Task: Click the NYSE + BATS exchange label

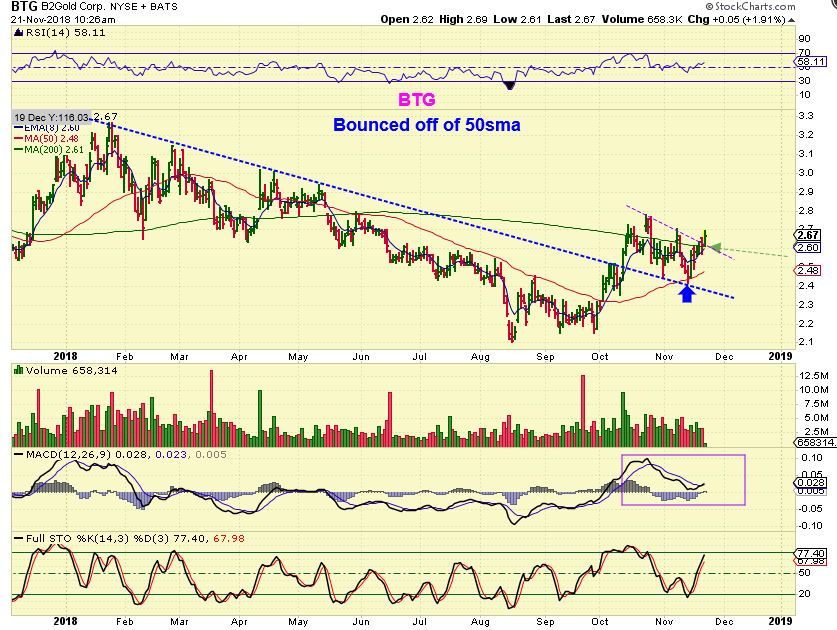Action: 144,7
